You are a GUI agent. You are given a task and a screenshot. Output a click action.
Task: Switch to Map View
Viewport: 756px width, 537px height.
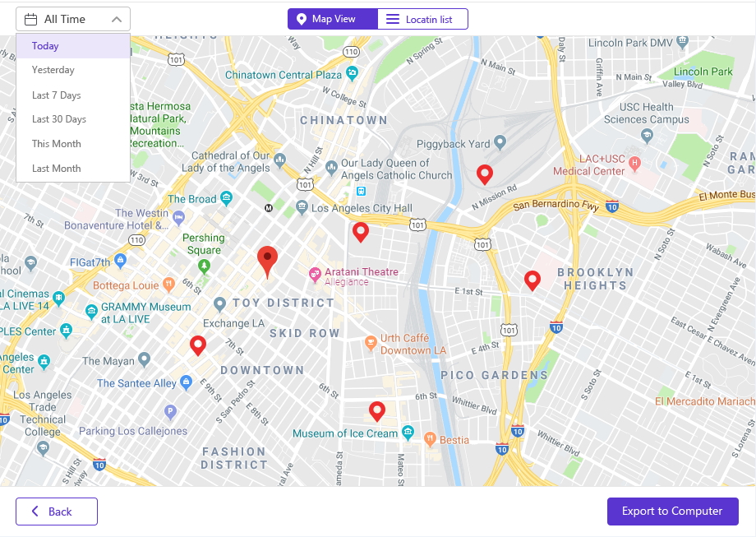[333, 19]
